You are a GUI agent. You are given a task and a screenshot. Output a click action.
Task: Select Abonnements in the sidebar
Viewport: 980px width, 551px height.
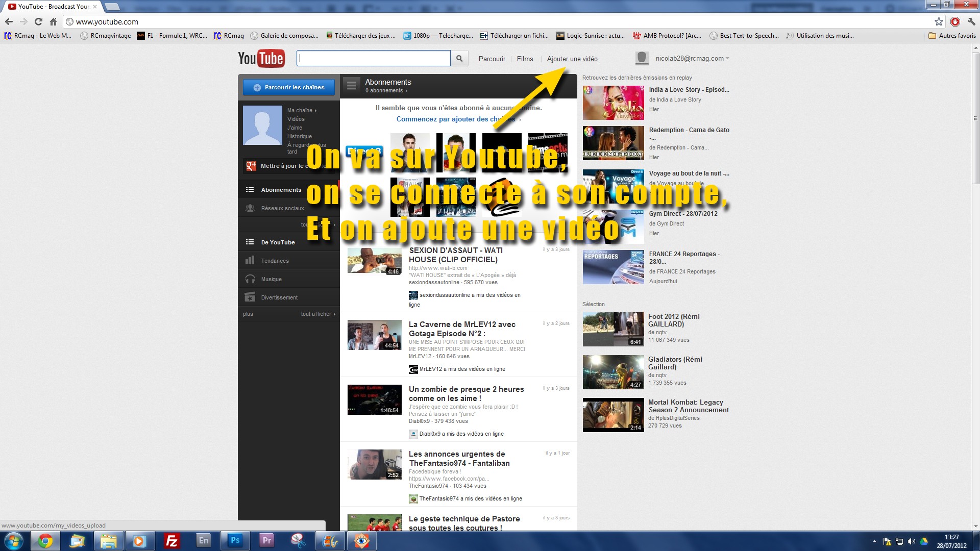(x=289, y=189)
